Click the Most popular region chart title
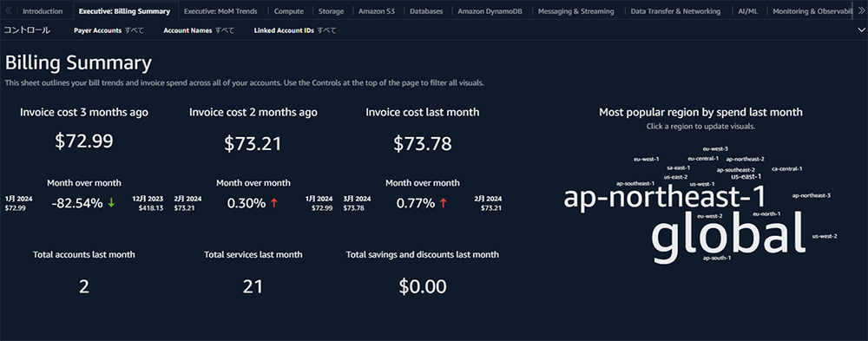The width and height of the screenshot is (868, 341). tap(700, 112)
